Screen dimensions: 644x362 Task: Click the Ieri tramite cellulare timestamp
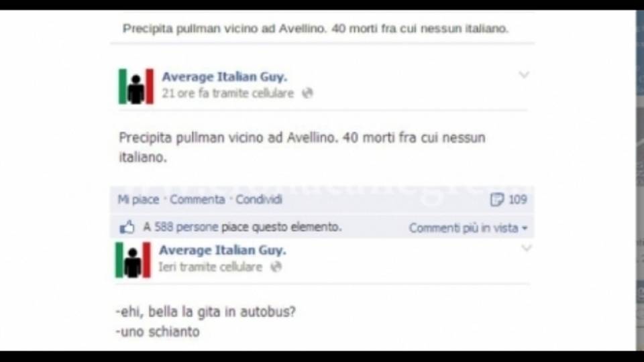point(210,267)
